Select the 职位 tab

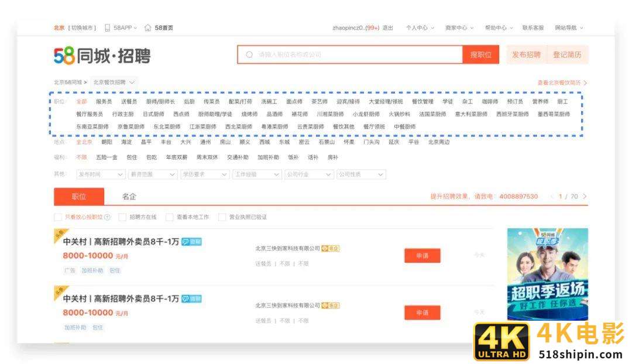tap(78, 197)
